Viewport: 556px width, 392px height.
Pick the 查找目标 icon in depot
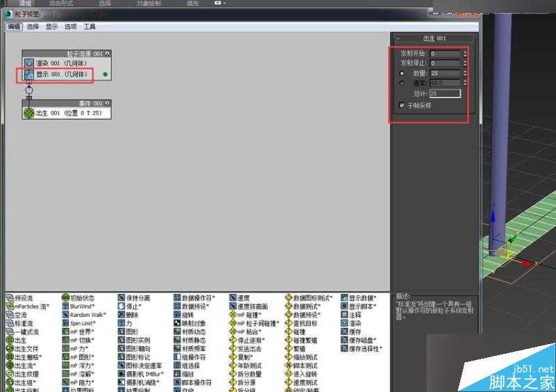pyautogui.click(x=288, y=323)
